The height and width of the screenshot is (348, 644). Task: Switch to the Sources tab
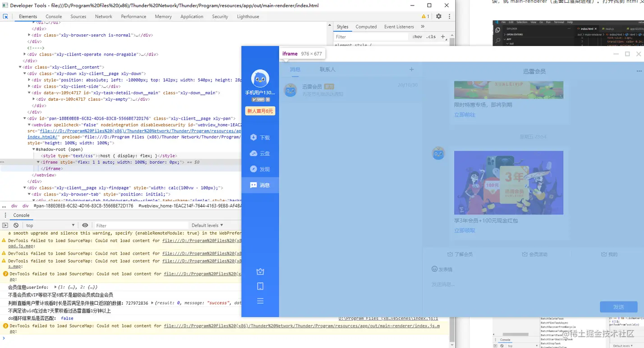(x=78, y=17)
